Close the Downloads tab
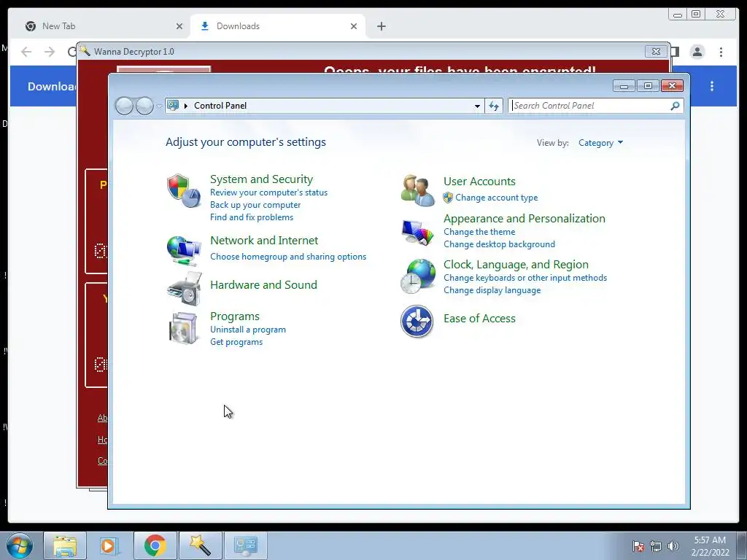This screenshot has height=560, width=747. [x=354, y=26]
